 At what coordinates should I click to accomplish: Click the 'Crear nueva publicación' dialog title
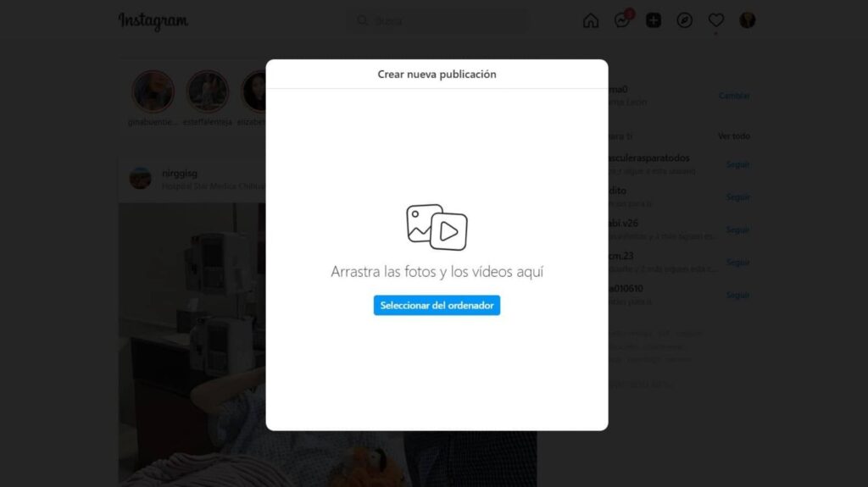coord(437,75)
